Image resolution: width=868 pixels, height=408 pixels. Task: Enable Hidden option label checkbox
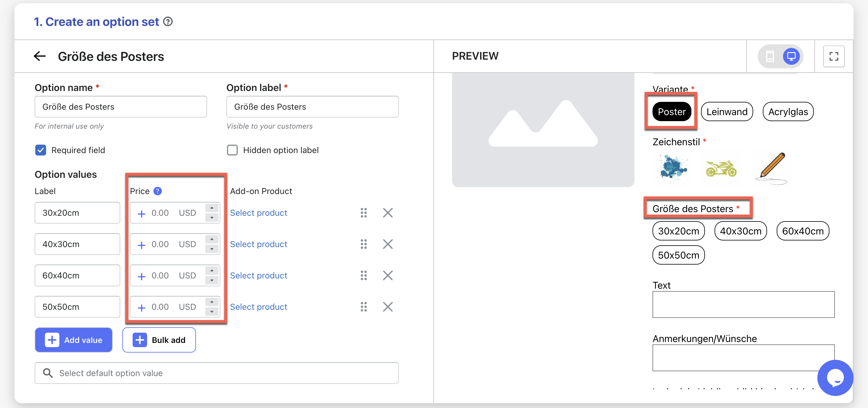(x=232, y=150)
